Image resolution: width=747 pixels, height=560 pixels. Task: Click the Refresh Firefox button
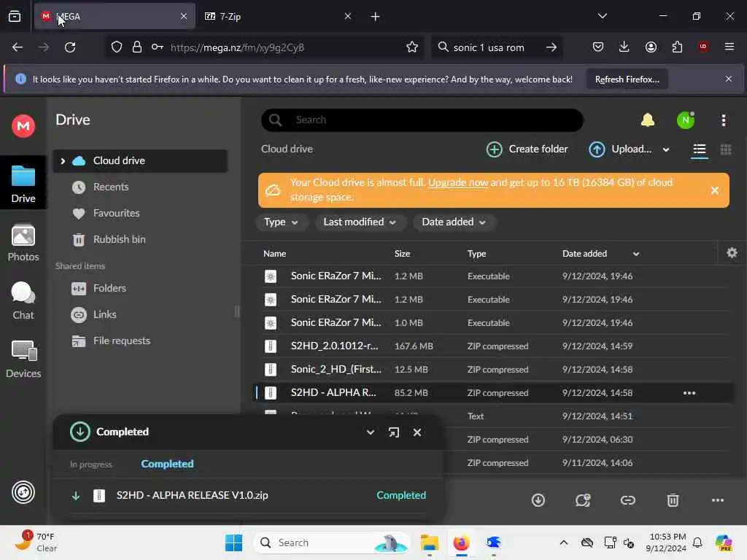point(627,79)
